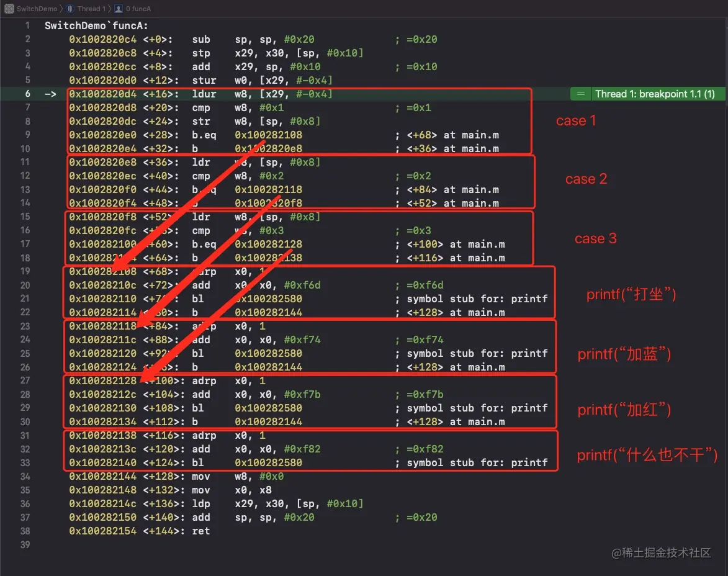Open the 0 funcA frame breadcrumb

pyautogui.click(x=133, y=8)
